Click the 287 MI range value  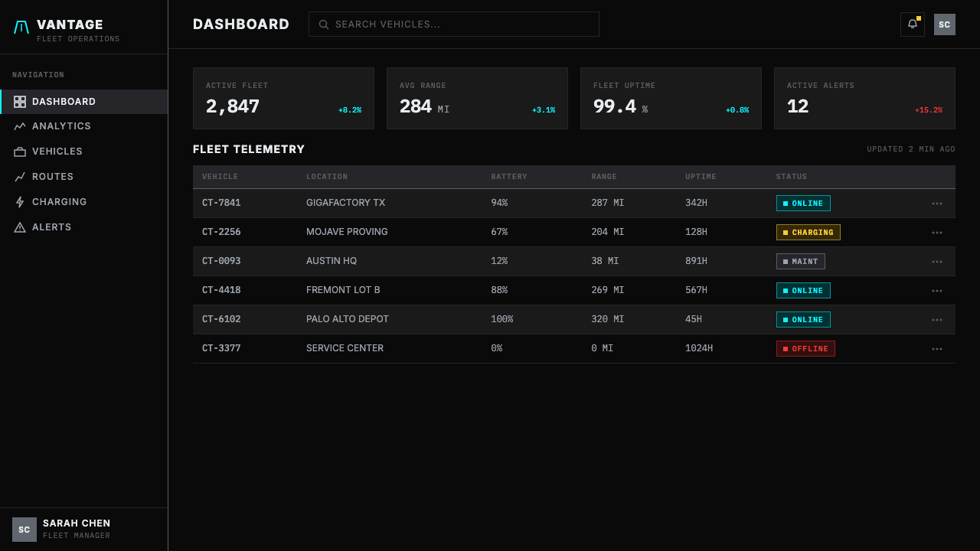tap(608, 203)
